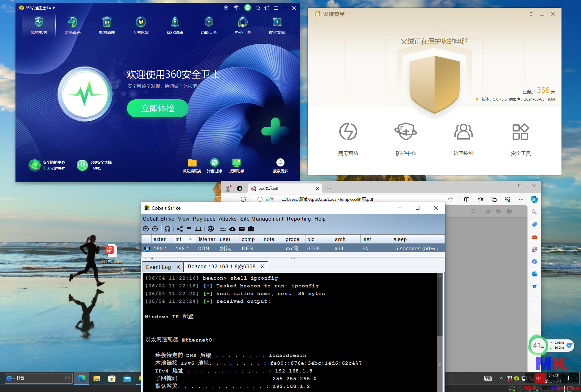Viewport: 581px width, 392px height.
Task: Open the skin shirt icon in 360 title bar
Action: tap(267, 8)
